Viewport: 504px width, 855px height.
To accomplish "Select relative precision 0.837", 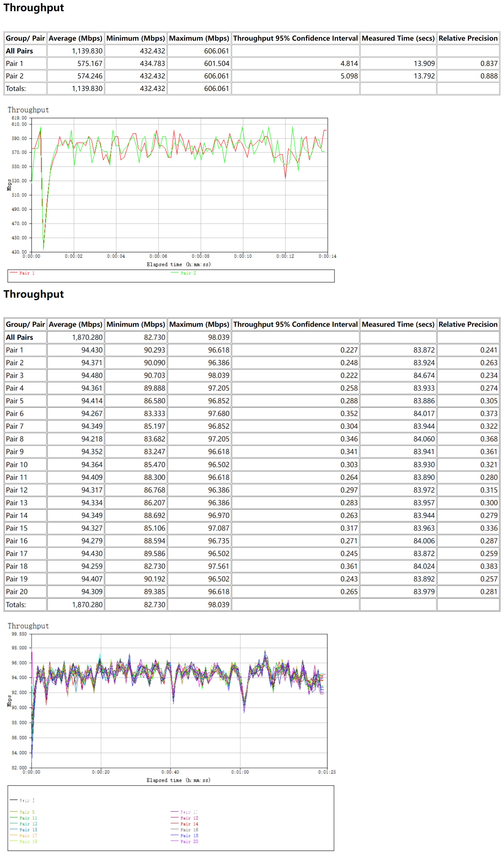I will pos(489,63).
